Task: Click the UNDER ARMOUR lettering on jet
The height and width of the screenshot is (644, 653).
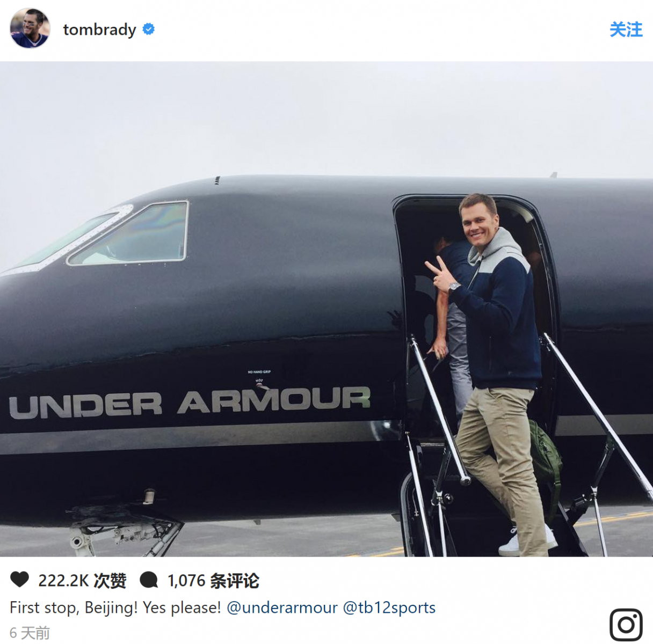Action: (x=190, y=402)
